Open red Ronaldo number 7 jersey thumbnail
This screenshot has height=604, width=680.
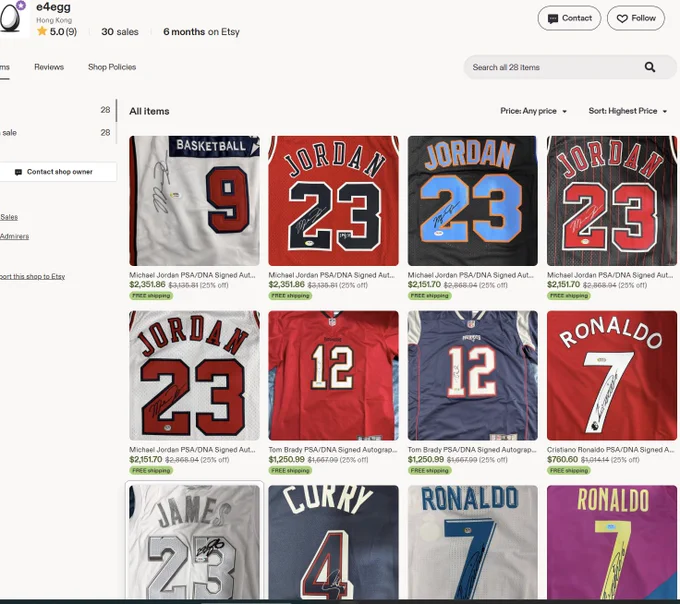(x=612, y=375)
